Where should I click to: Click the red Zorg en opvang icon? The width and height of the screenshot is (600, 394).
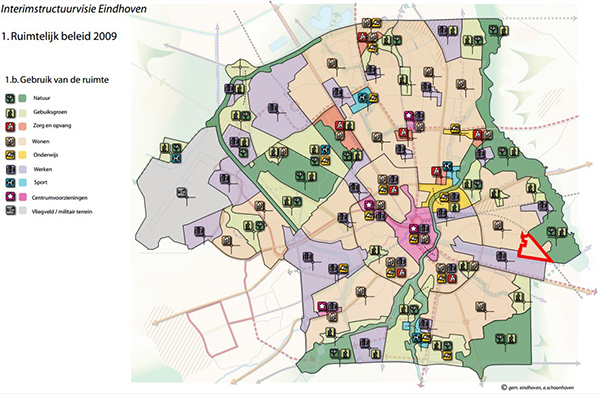tap(10, 126)
